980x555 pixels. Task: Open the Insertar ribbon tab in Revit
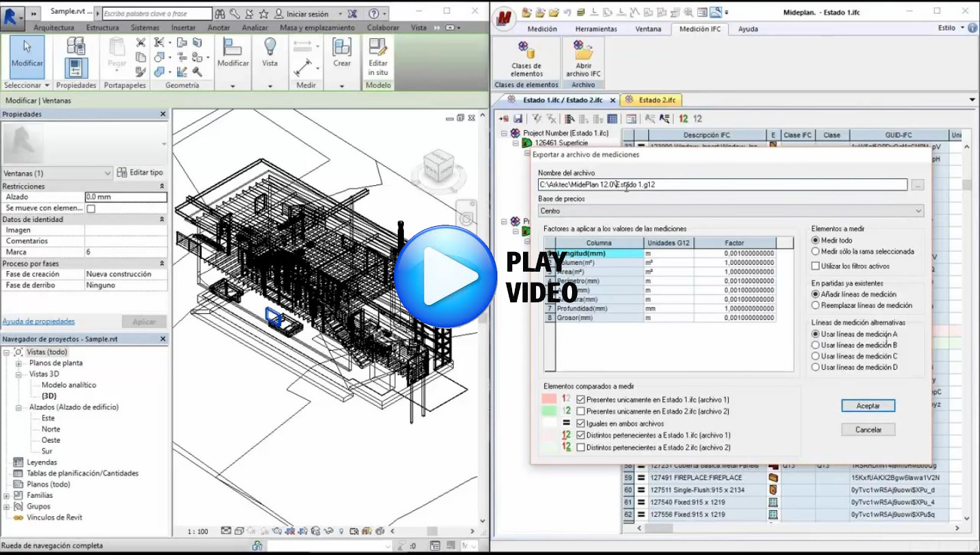[183, 28]
